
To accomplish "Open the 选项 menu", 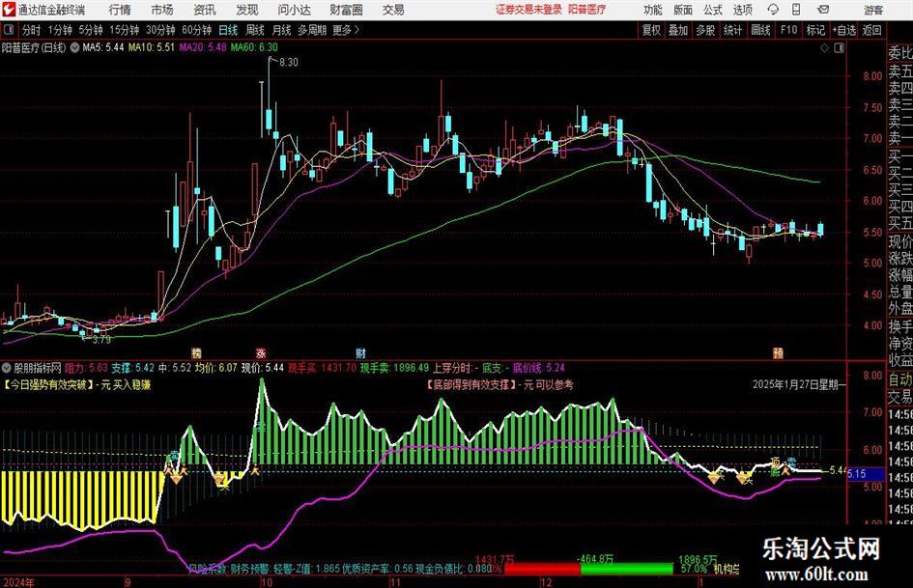I will 742,10.
